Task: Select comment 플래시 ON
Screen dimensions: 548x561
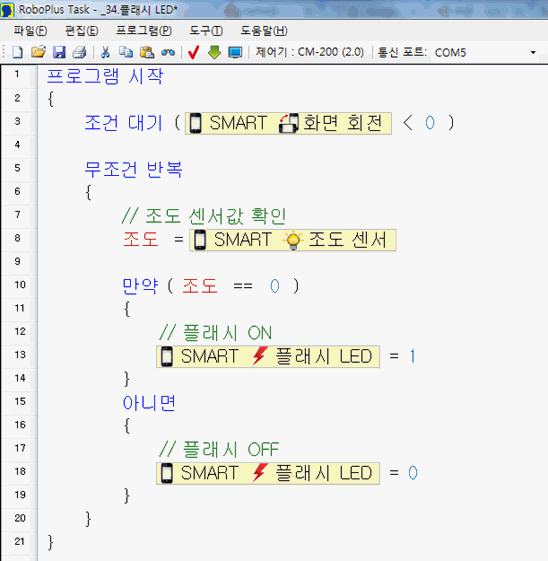Action: tap(215, 333)
